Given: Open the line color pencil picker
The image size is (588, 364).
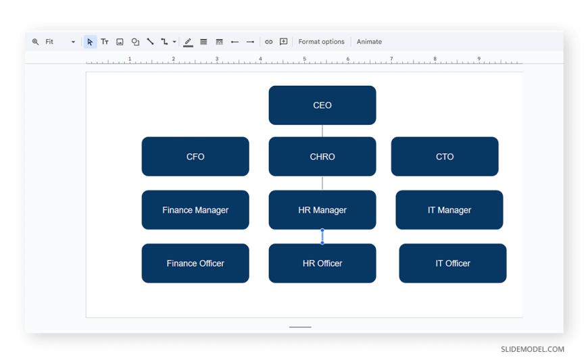Looking at the screenshot, I should (x=188, y=42).
